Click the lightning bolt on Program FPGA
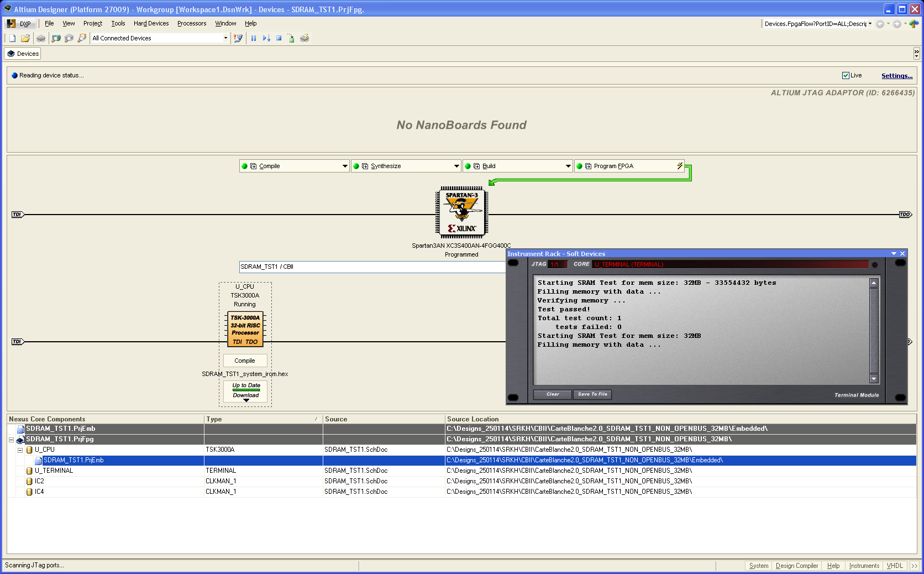Image resolution: width=924 pixels, height=574 pixels. click(680, 166)
